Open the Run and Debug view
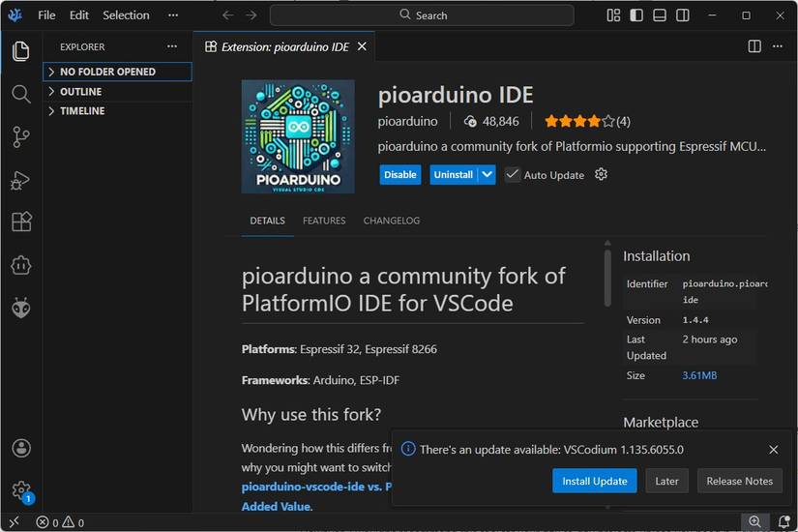 (x=21, y=180)
